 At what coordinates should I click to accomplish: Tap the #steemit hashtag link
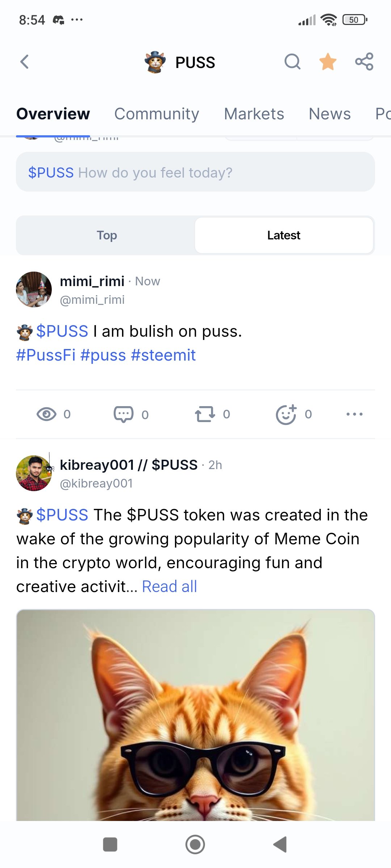163,355
